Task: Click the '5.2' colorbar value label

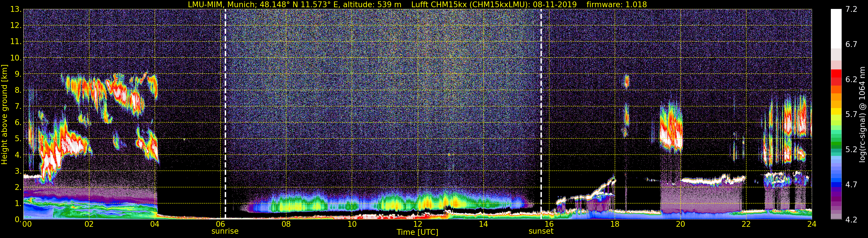Action: coord(851,149)
